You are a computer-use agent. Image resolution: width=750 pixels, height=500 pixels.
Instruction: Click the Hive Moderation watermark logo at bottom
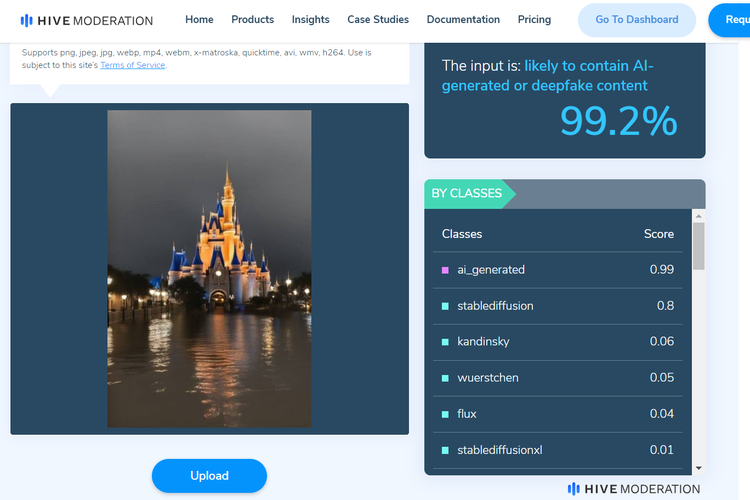click(x=634, y=489)
